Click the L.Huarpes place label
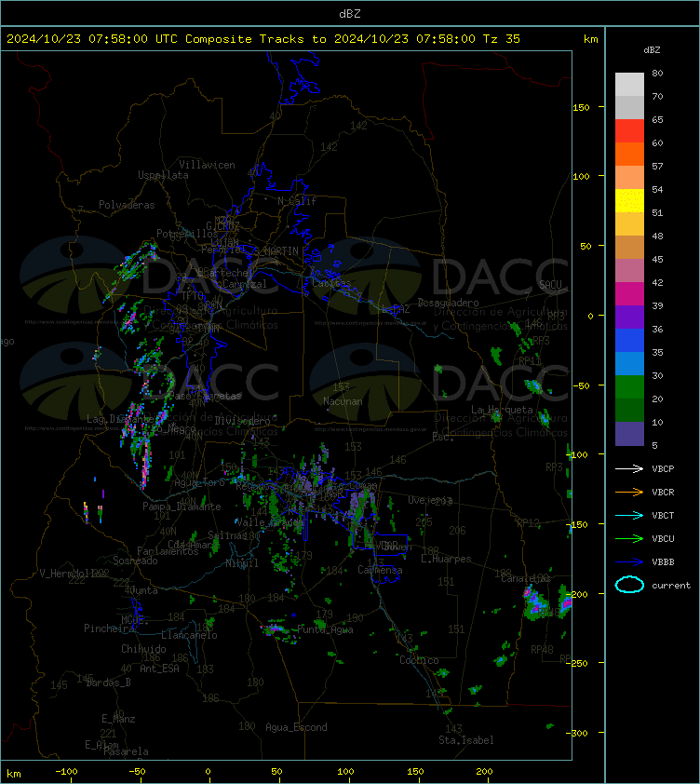The height and width of the screenshot is (784, 700). click(446, 559)
